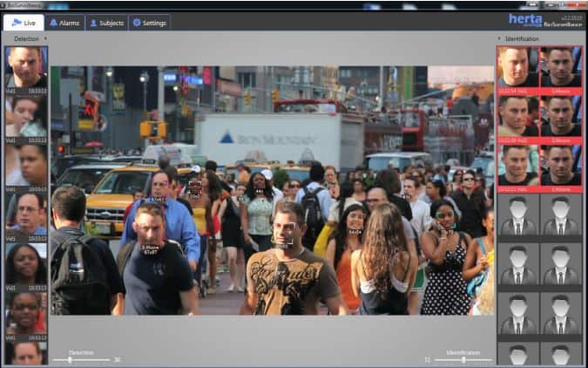The width and height of the screenshot is (588, 368).
Task: Expand the Identification panel header arrow
Action: click(499, 39)
